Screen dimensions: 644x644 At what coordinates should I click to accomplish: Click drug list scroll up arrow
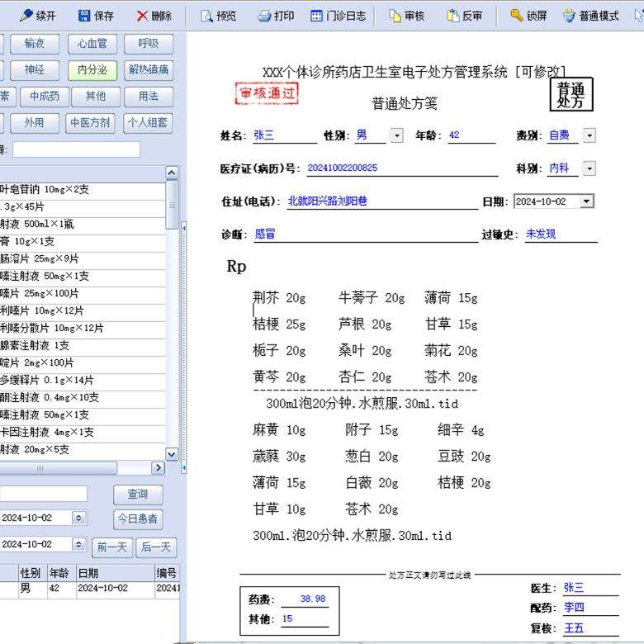point(172,173)
